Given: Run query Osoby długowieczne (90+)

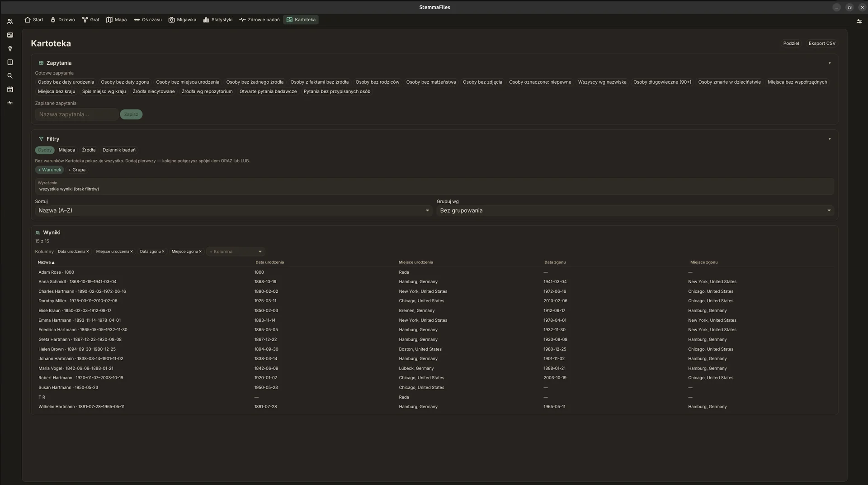Looking at the screenshot, I should (662, 82).
